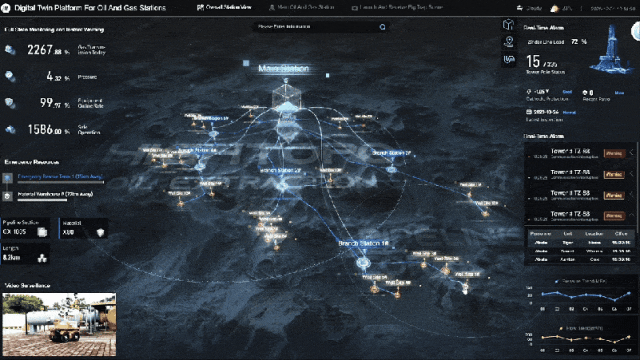Click the Material Warehouse icon
640x360 pixels.
click(7, 196)
